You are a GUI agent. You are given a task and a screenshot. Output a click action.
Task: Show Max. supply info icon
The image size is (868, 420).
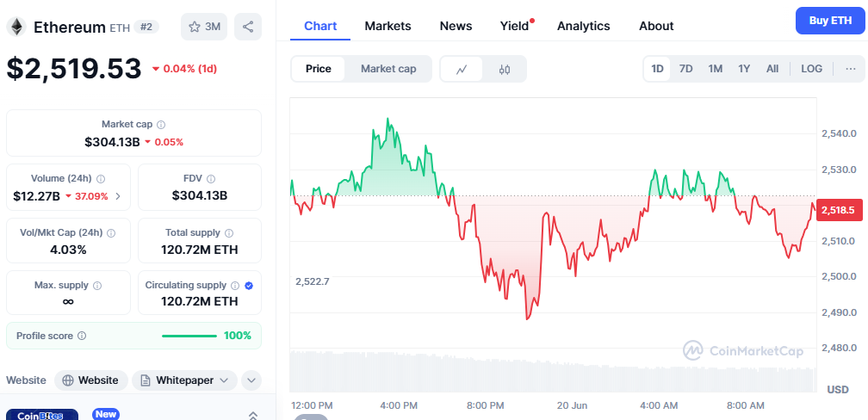[97, 286]
